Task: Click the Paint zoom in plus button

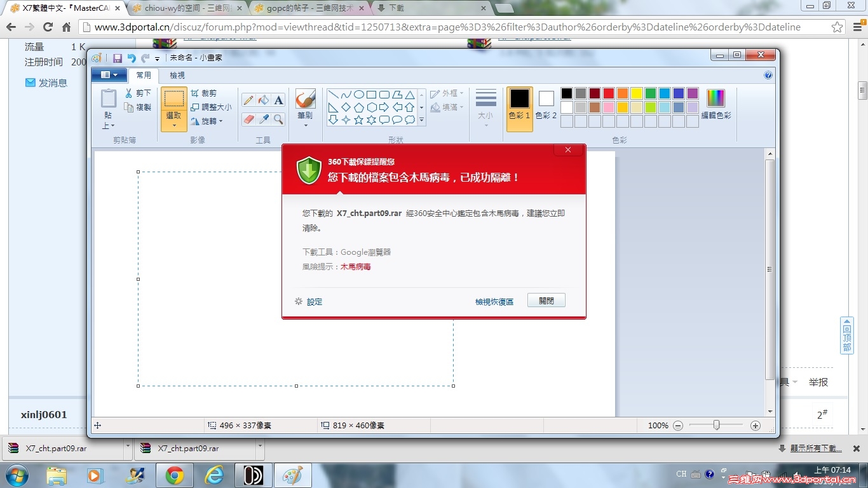Action: (756, 426)
